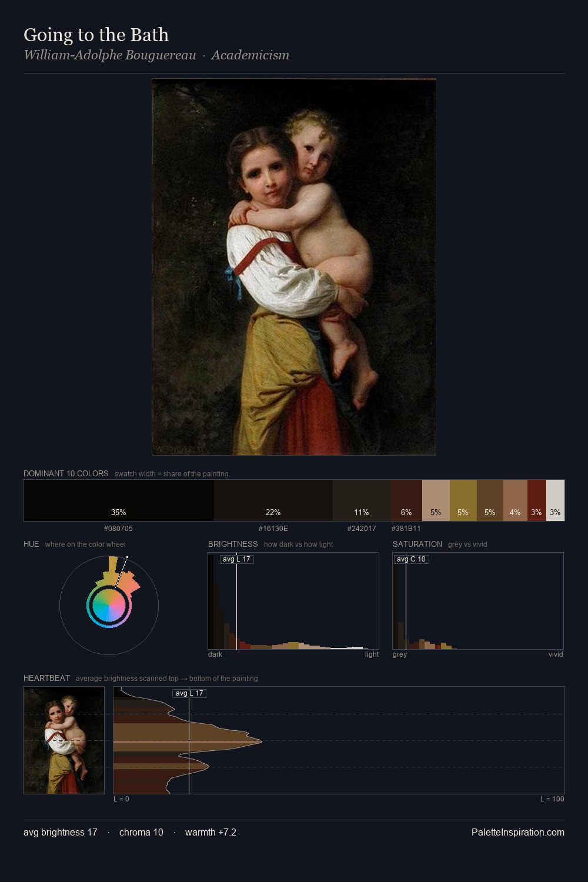The image size is (588, 882).
Task: Click 'chroma 10' footer stat
Action: click(x=141, y=833)
